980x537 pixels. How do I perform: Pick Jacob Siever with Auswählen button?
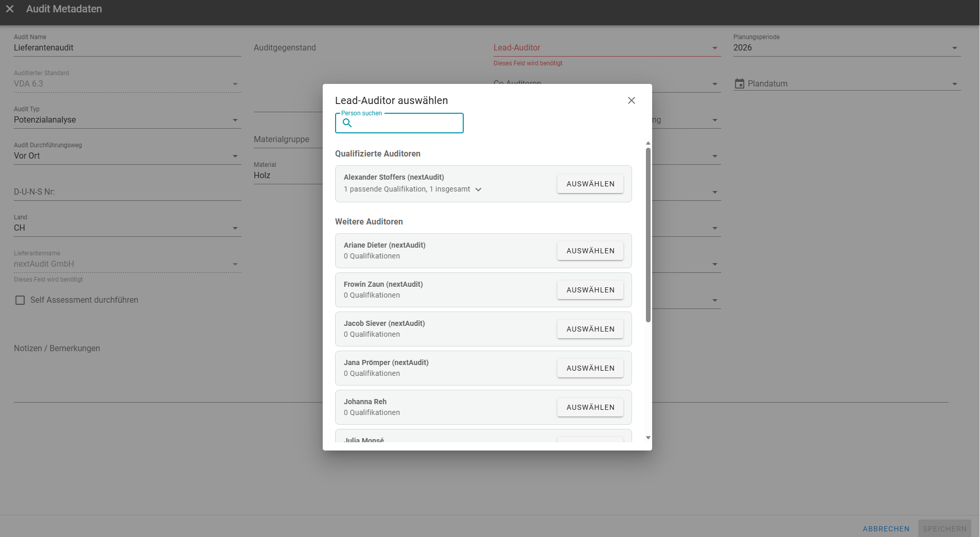[x=590, y=329]
